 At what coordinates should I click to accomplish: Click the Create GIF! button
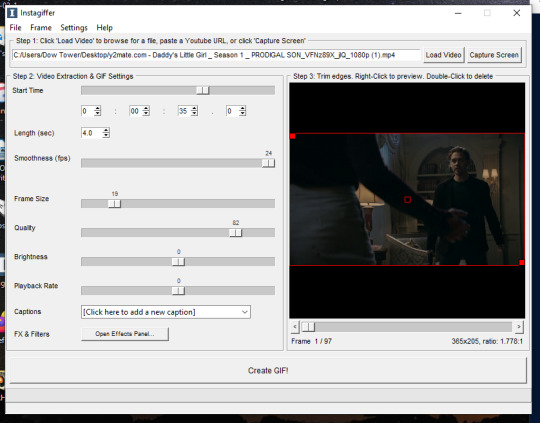268,371
